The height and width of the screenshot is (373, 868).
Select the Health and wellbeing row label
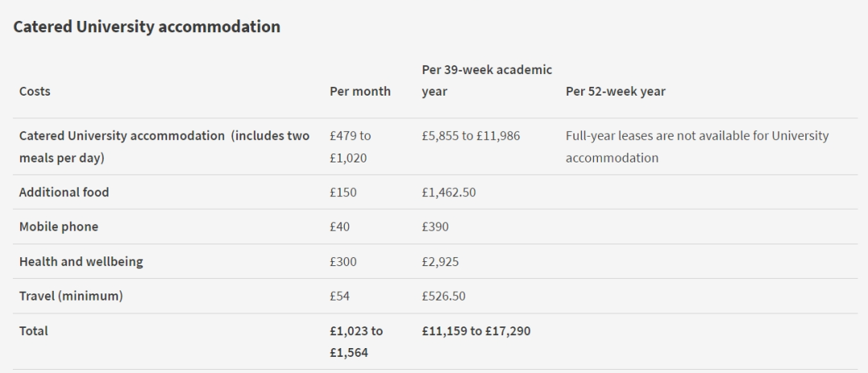pos(81,261)
